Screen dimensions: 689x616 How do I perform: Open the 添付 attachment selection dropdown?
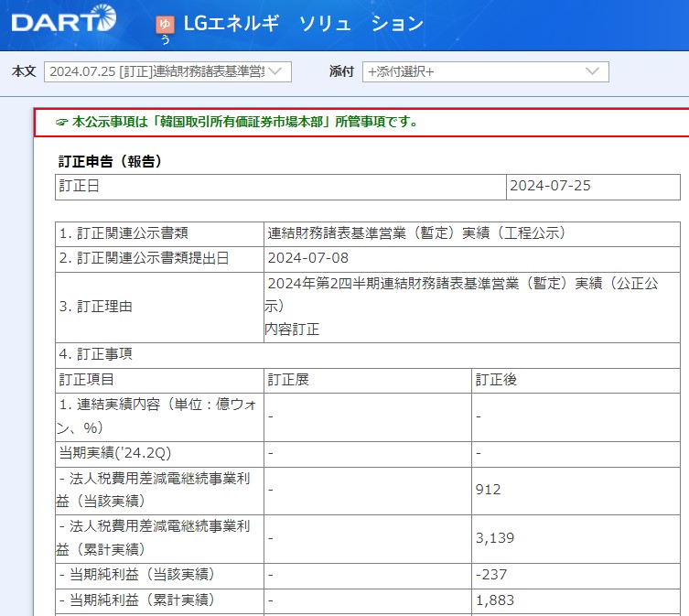pyautogui.click(x=485, y=71)
